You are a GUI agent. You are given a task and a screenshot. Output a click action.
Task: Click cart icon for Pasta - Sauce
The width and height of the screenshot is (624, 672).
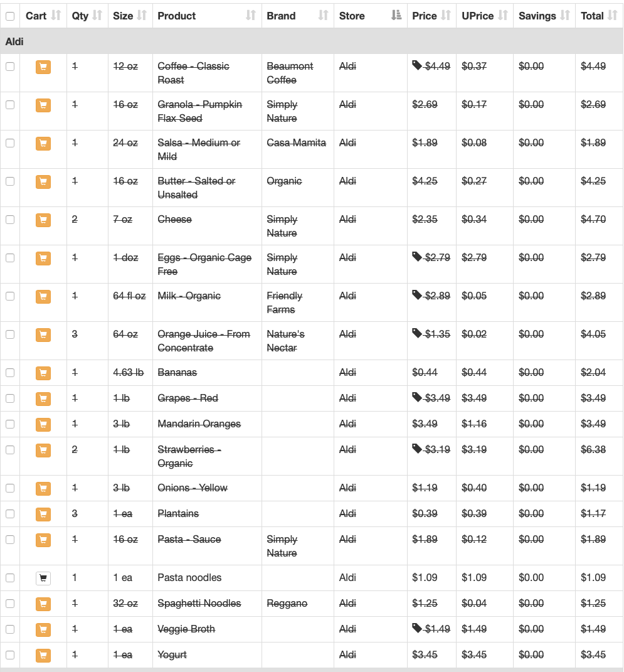[43, 540]
